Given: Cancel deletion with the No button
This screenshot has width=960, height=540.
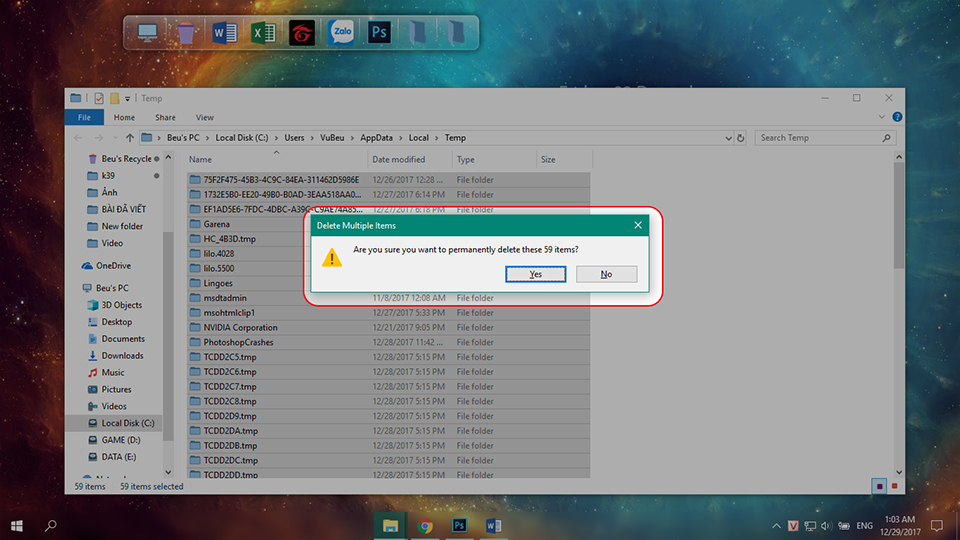Looking at the screenshot, I should point(606,274).
